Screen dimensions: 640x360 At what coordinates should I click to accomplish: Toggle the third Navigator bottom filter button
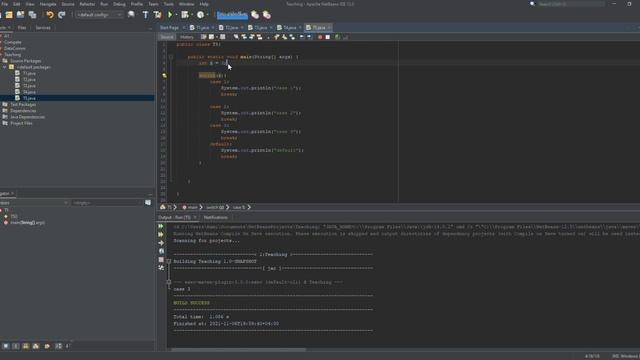tap(26, 346)
